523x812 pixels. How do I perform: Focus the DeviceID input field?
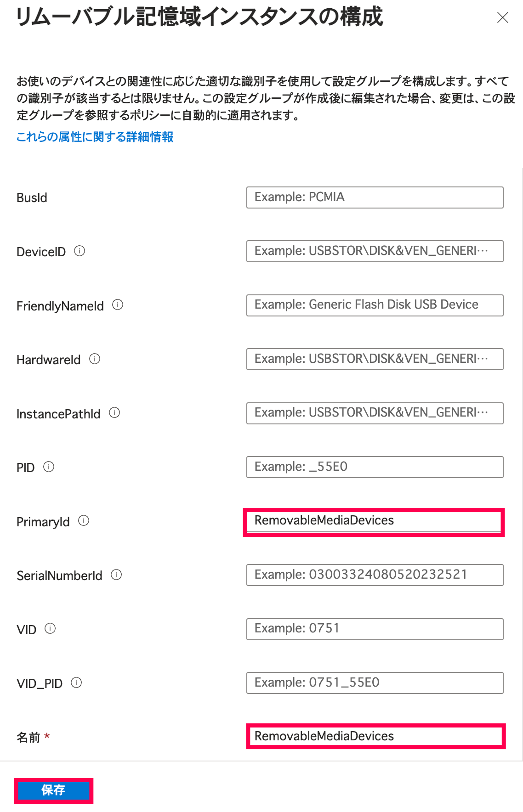[x=375, y=251]
